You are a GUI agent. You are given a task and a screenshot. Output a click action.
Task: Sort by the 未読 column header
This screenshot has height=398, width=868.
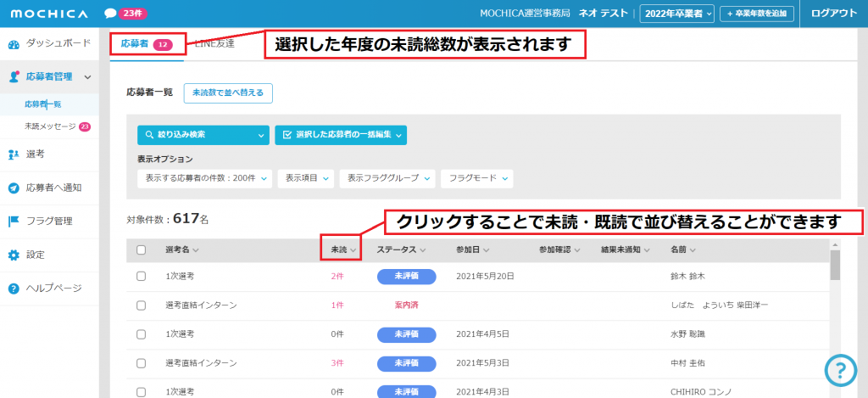tap(342, 250)
